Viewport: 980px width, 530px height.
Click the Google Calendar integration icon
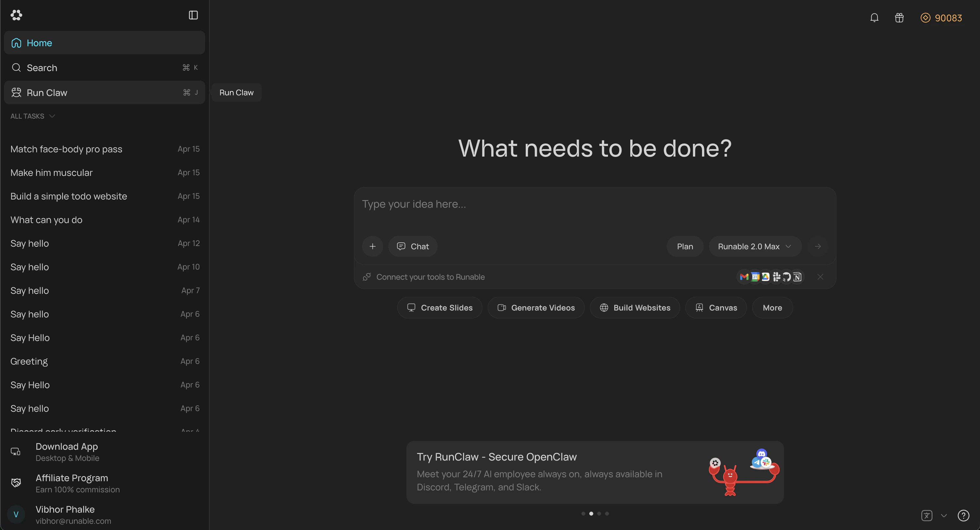tap(755, 277)
